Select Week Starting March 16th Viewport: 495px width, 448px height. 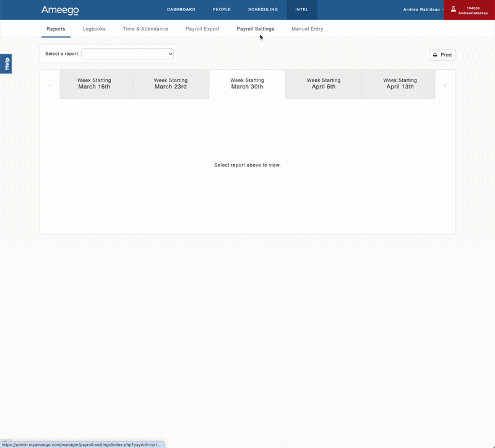97,84
